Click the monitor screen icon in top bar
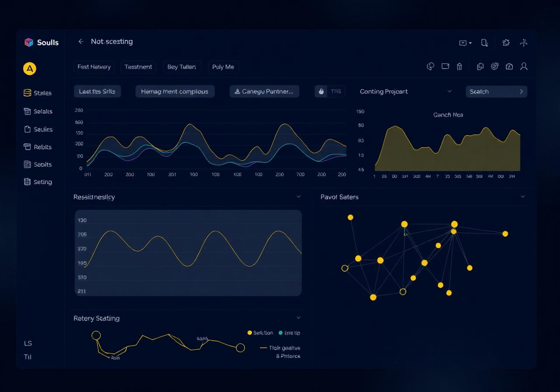This screenshot has height=392, width=560. pos(463,43)
